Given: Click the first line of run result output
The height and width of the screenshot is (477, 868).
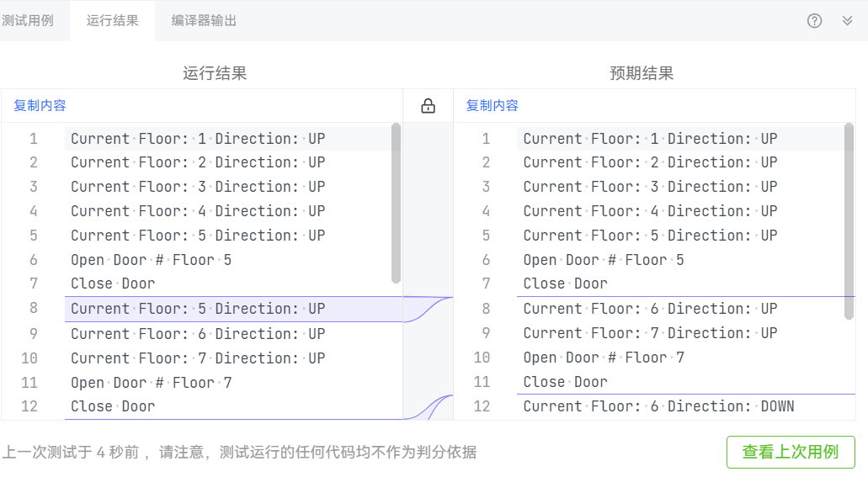Looking at the screenshot, I should coord(198,139).
